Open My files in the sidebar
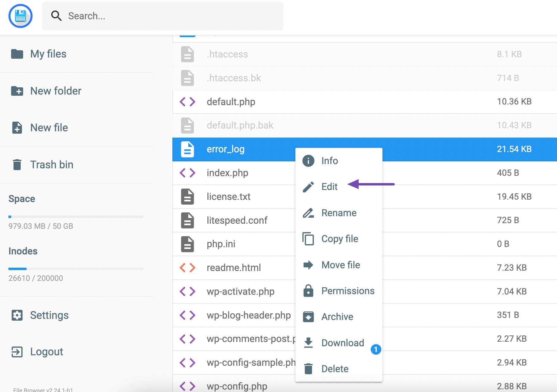557x392 pixels. click(x=48, y=54)
